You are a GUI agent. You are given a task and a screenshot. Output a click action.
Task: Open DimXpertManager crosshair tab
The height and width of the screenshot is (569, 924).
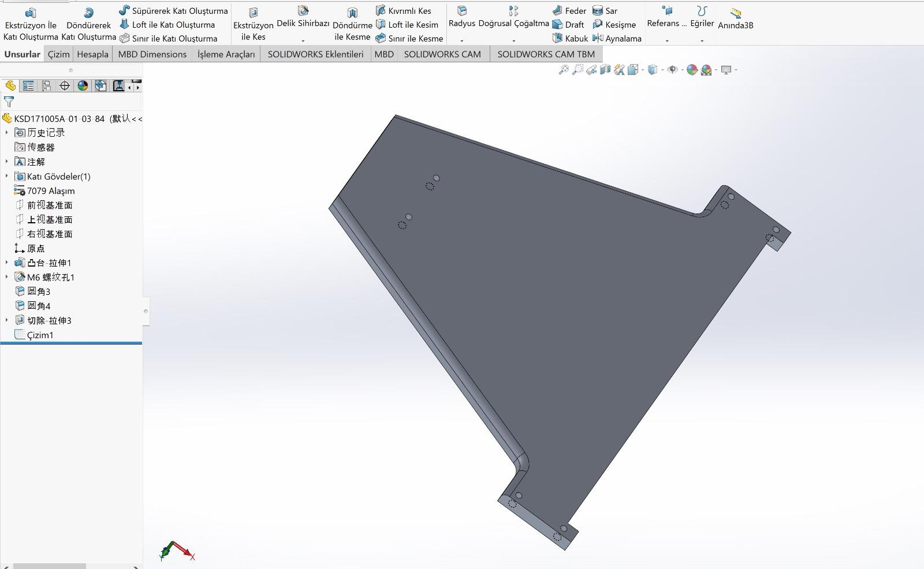pos(65,85)
